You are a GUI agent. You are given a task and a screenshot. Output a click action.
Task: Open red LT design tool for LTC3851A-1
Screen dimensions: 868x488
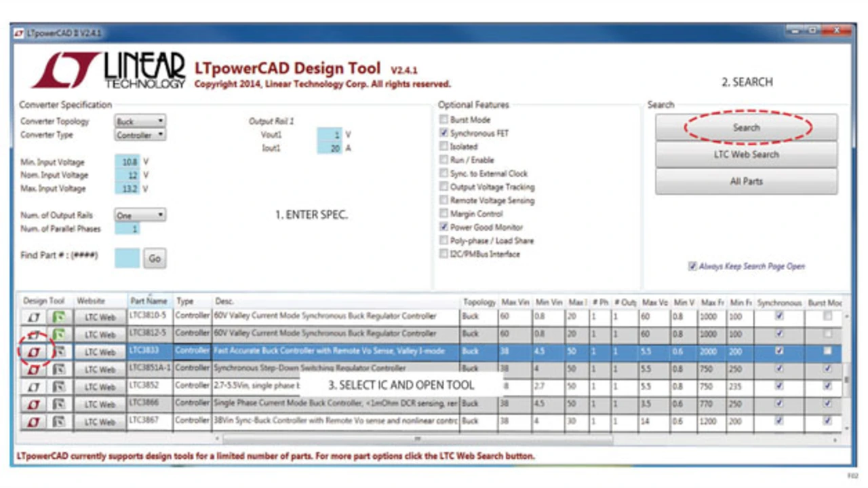(x=33, y=369)
